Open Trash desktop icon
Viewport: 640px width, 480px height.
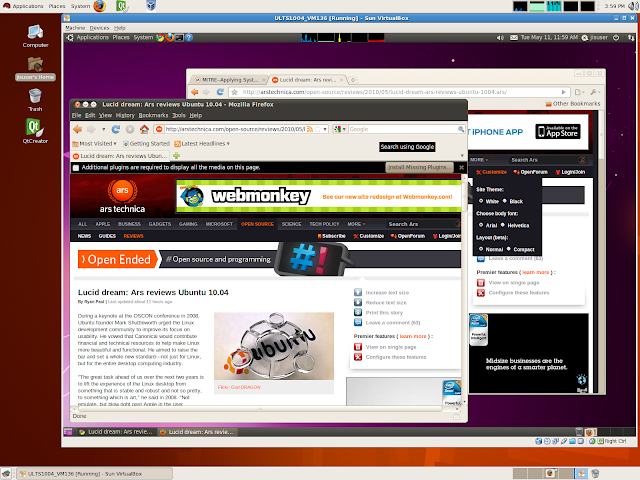tap(35, 100)
